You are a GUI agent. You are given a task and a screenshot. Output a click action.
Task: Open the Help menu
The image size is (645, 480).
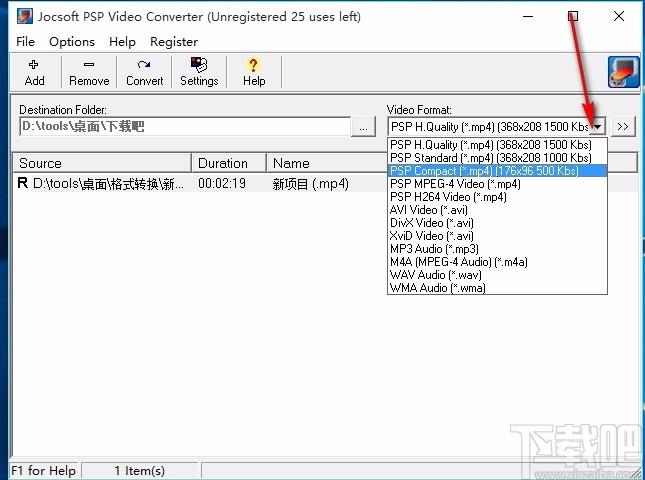point(122,42)
